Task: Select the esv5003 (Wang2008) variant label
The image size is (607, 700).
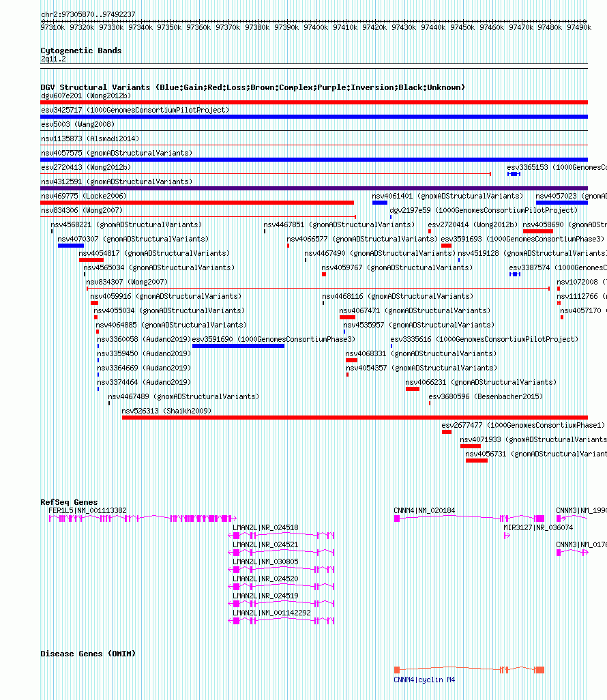Action: coord(78,124)
